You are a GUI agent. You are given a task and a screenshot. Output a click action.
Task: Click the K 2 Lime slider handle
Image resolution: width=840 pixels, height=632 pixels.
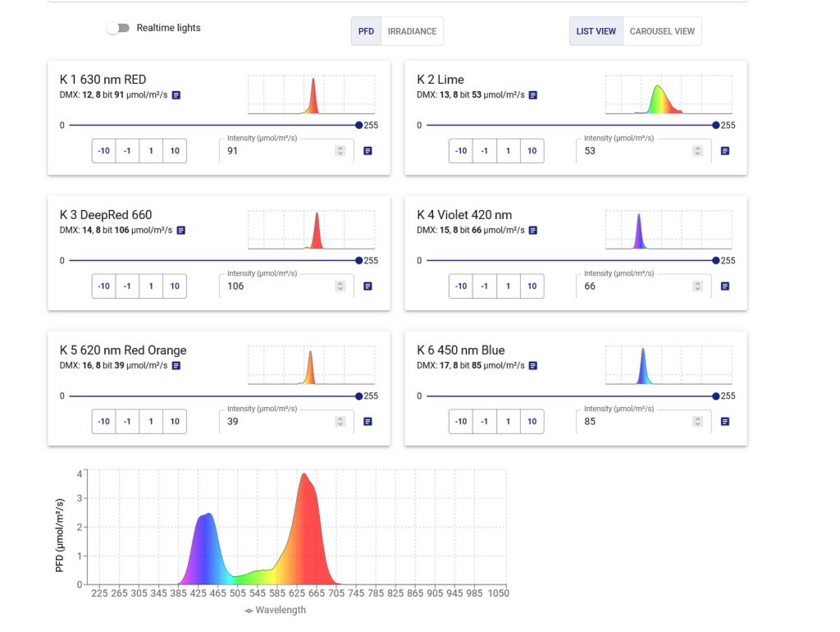(x=715, y=126)
